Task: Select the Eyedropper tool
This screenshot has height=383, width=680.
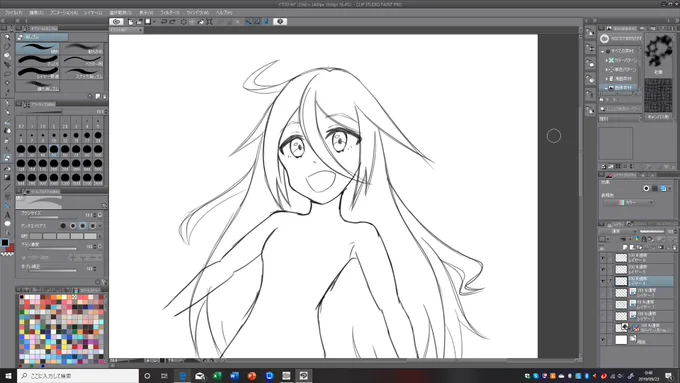Action: [7, 92]
